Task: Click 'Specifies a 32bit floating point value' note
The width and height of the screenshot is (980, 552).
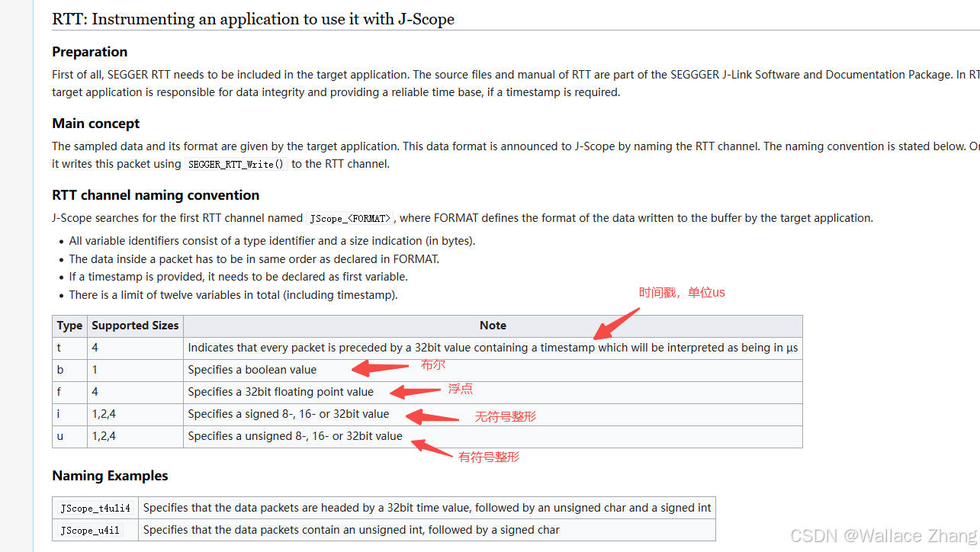Action: (x=281, y=392)
